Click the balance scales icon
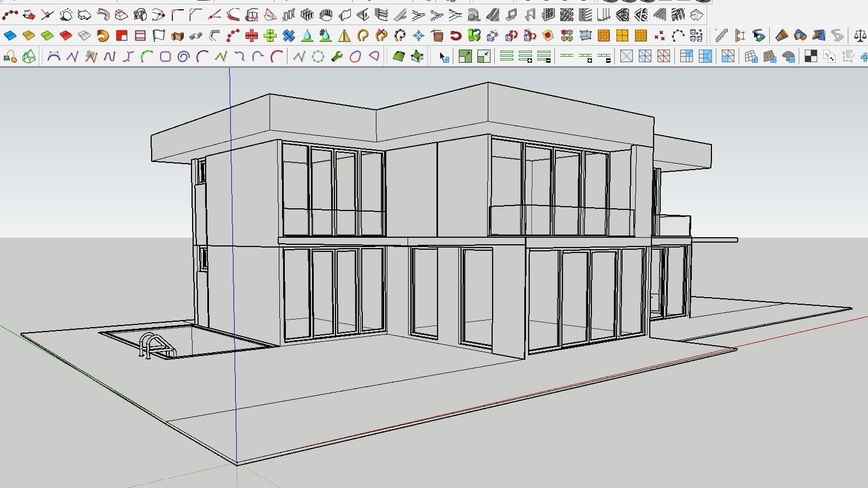Image resolution: width=868 pixels, height=488 pixels. pos(860,36)
